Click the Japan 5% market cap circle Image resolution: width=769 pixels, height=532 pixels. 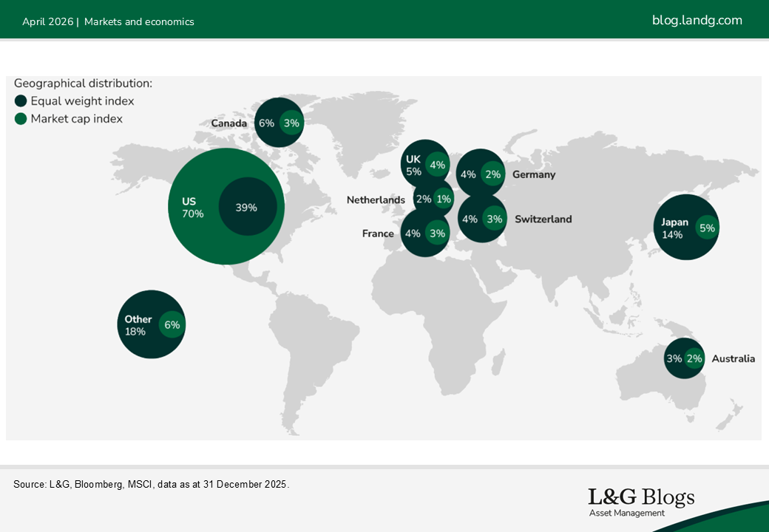[707, 228]
